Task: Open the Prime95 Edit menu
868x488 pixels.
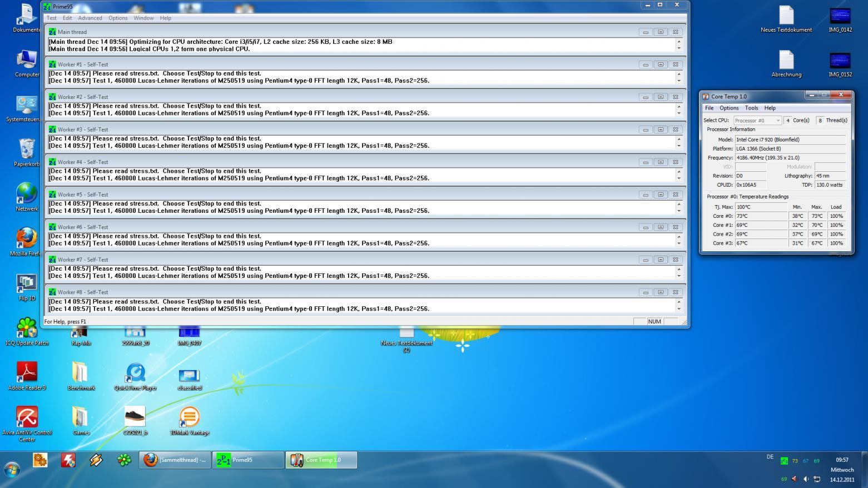Action: point(67,18)
